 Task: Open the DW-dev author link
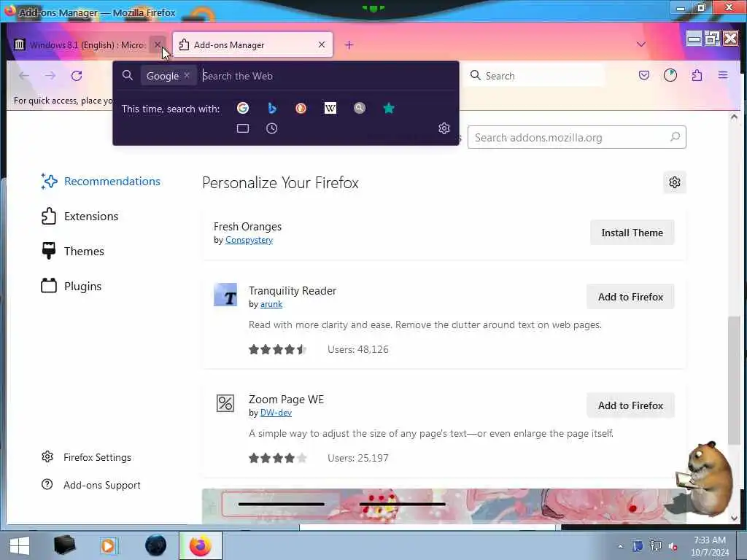(276, 413)
